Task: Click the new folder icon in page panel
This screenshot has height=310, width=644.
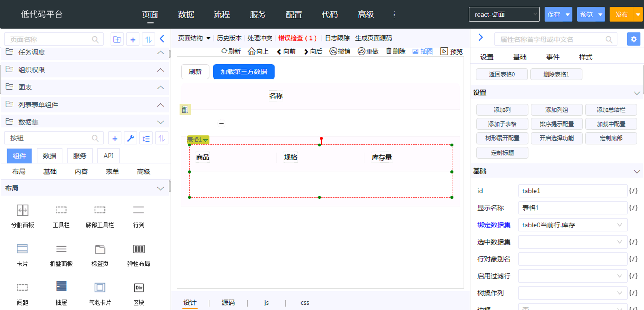Action: coord(117,39)
